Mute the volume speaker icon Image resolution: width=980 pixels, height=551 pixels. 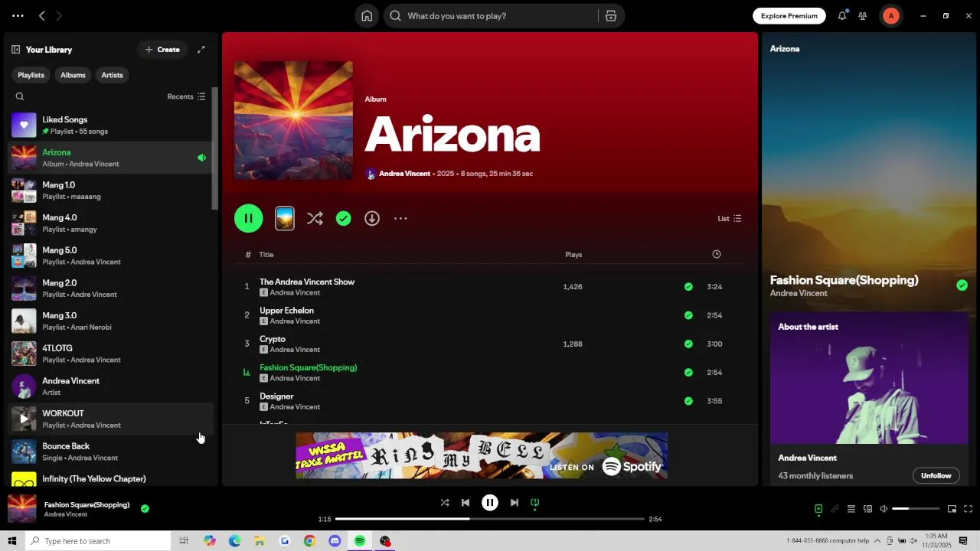(884, 509)
